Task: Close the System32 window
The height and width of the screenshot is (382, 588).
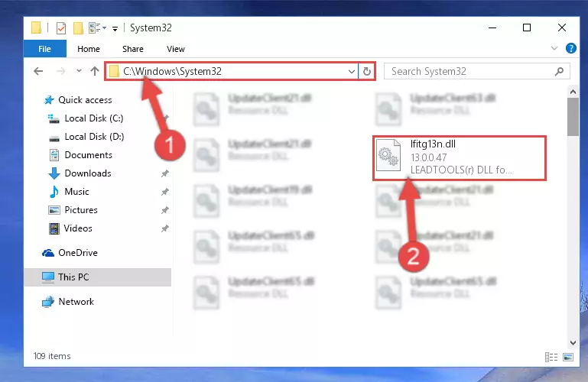Action: tap(562, 28)
